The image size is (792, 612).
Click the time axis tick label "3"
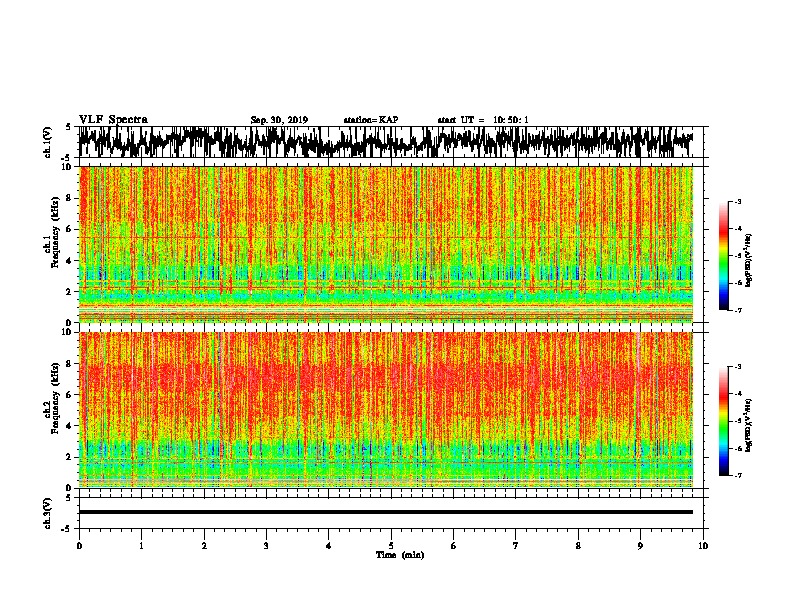pos(266,545)
